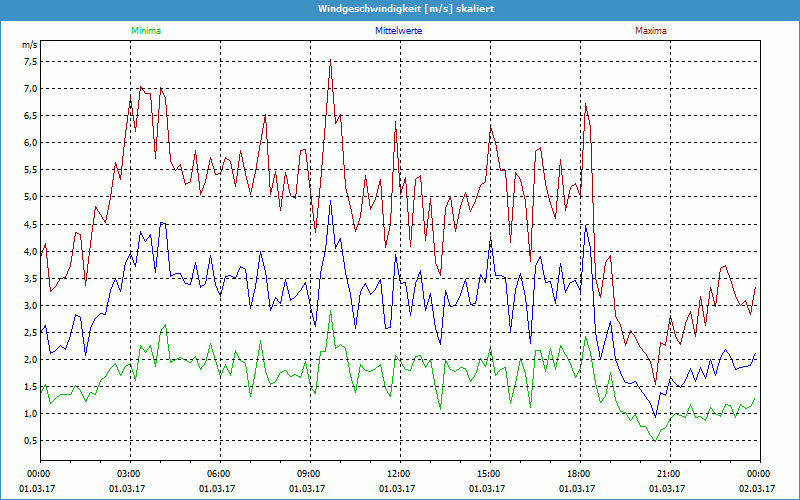Viewport: 800px width, 500px height.
Task: Click the 6,0 y-axis tick label
Action: (31, 143)
